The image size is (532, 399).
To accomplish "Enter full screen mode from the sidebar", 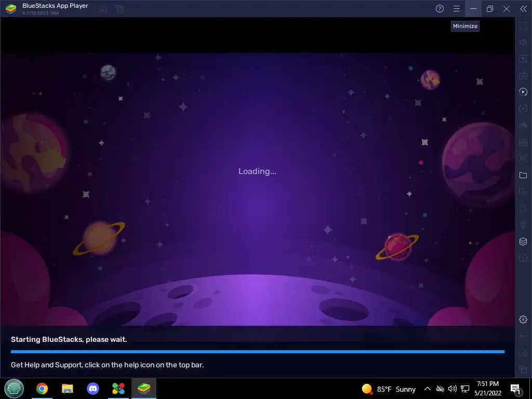I will pyautogui.click(x=523, y=25).
